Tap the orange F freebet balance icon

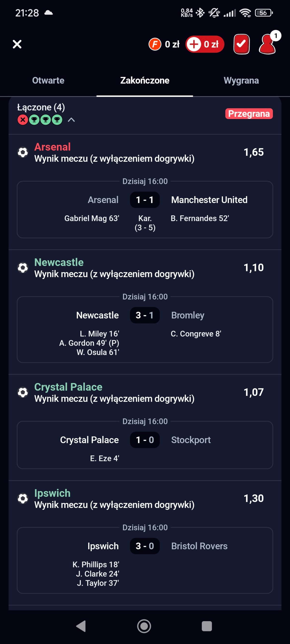[x=155, y=44]
